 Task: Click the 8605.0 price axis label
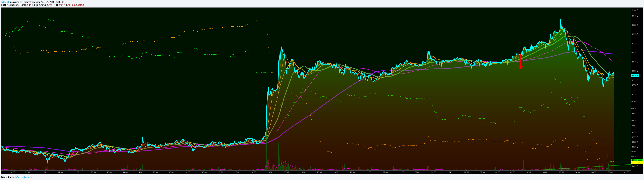tap(635, 125)
